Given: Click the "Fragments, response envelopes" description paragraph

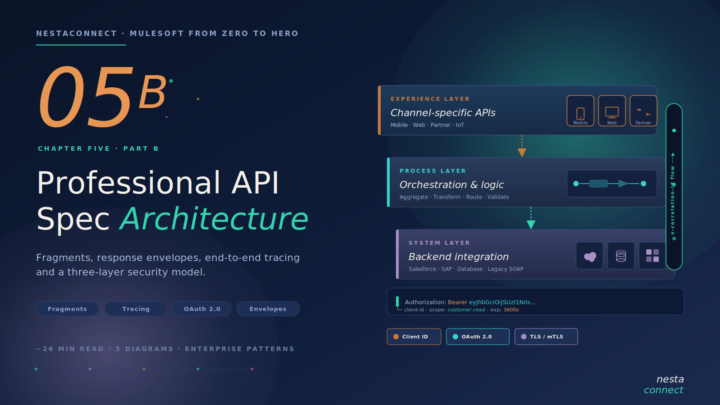Looking at the screenshot, I should [168, 264].
